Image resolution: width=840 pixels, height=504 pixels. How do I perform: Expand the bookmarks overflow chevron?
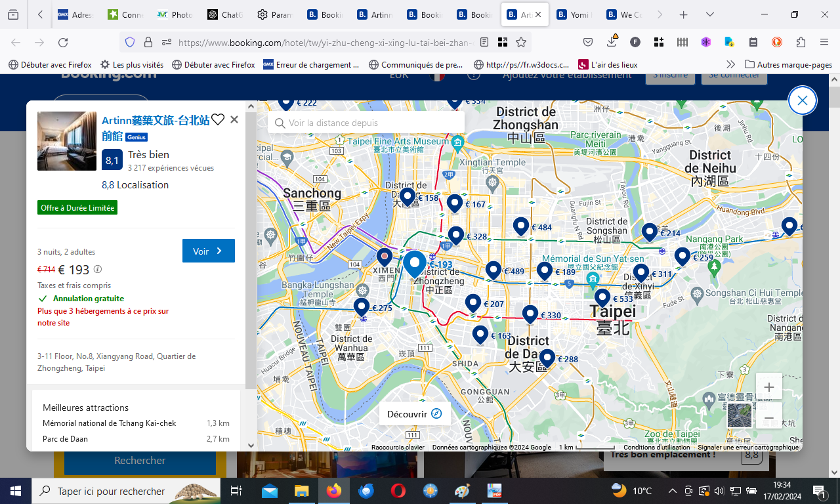click(x=730, y=64)
